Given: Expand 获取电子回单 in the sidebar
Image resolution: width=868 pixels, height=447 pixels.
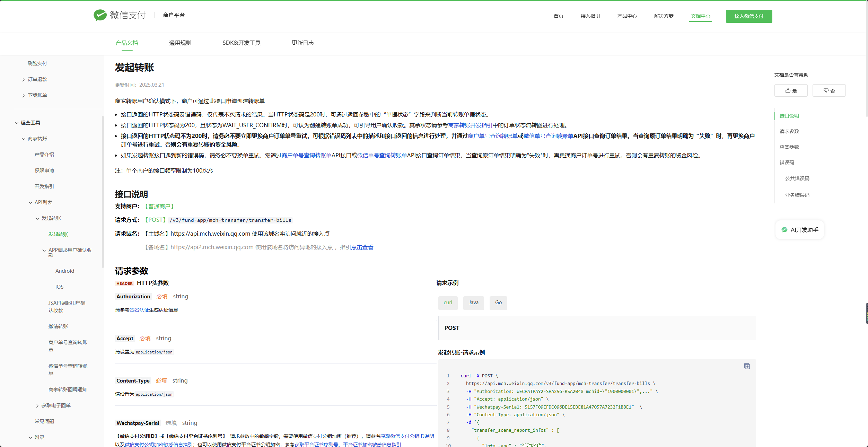Looking at the screenshot, I should 37,406.
